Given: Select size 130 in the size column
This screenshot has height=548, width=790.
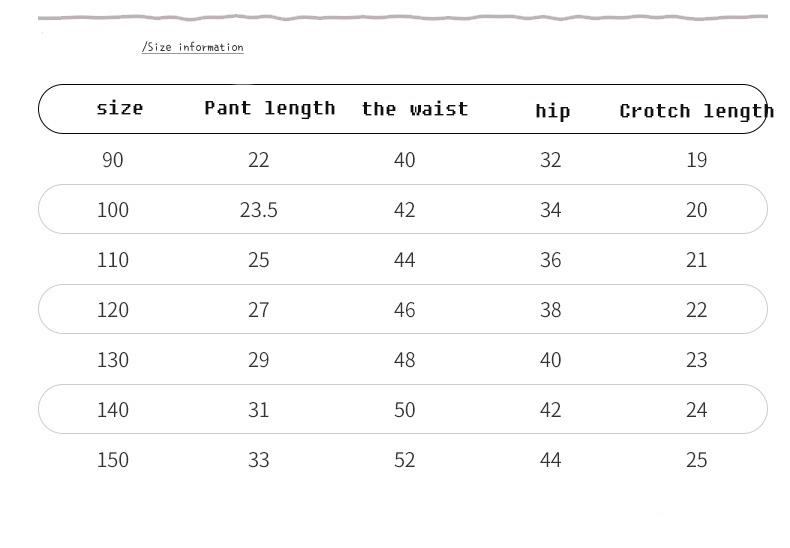Looking at the screenshot, I should tap(113, 360).
